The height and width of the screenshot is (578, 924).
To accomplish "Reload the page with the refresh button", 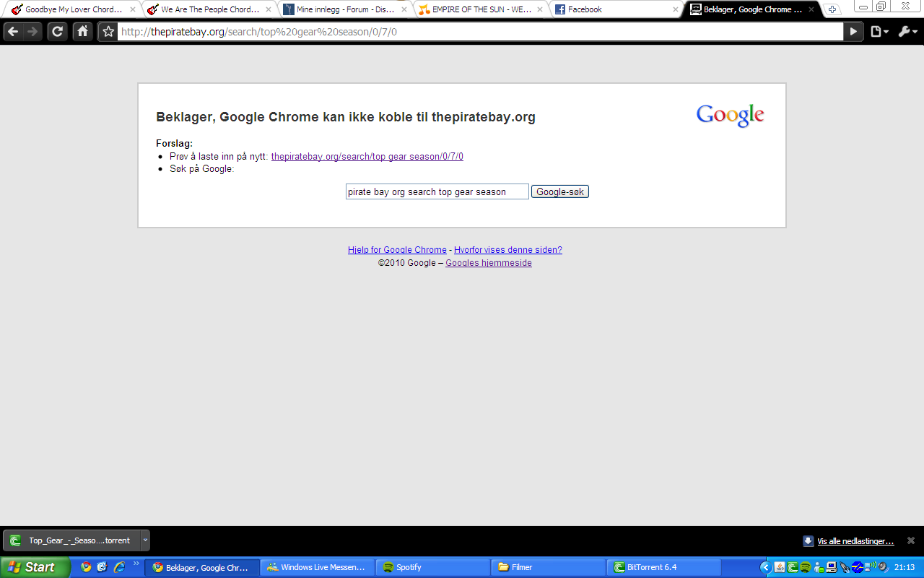I will pos(57,32).
